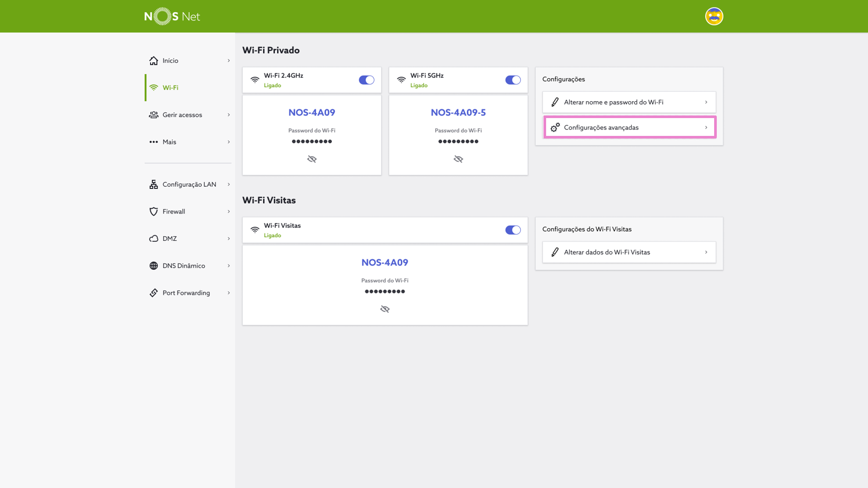The image size is (868, 488).
Task: Toggle the Wi-Fi 2.4GHz switch
Action: [367, 80]
